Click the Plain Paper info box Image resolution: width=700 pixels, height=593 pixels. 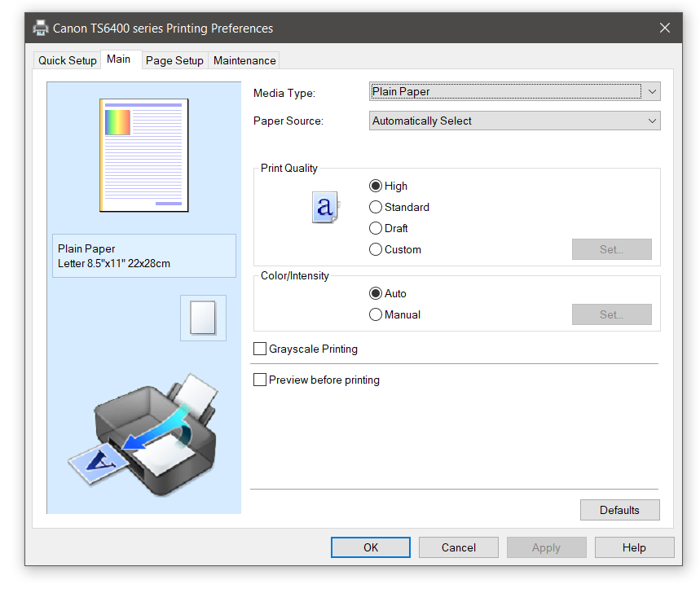click(x=143, y=256)
